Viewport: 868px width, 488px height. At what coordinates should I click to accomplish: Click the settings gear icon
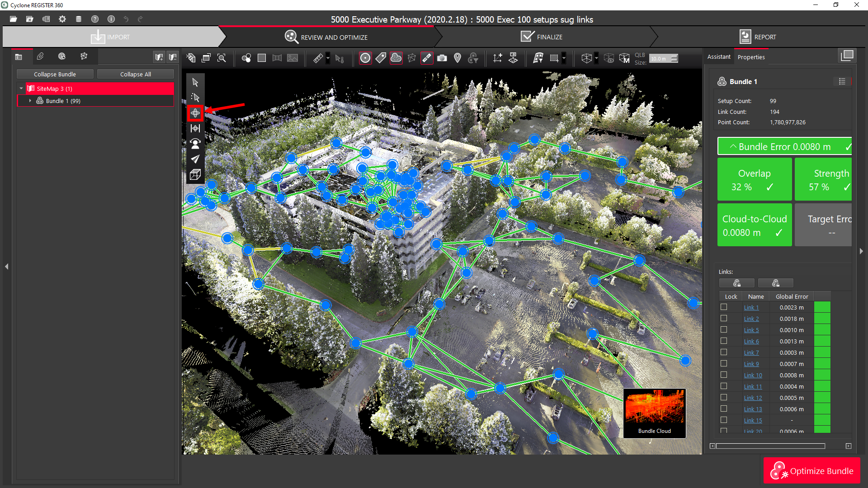tap(62, 19)
